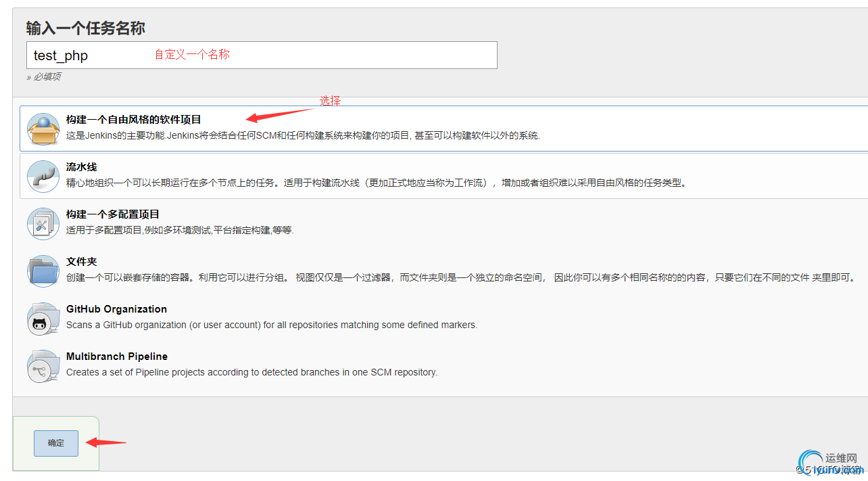868x481 pixels.
Task: Click the Freestyle project box icon
Action: 43,129
